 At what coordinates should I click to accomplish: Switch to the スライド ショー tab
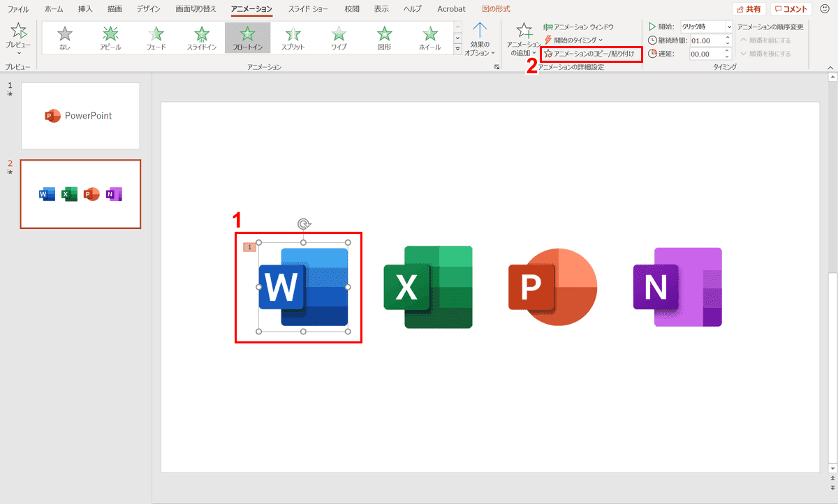click(308, 9)
